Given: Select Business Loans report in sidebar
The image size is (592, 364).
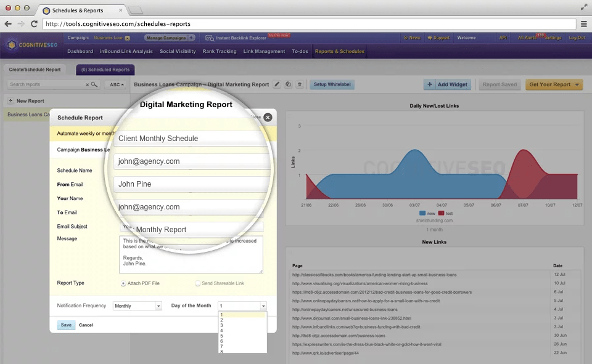Looking at the screenshot, I should coord(28,115).
